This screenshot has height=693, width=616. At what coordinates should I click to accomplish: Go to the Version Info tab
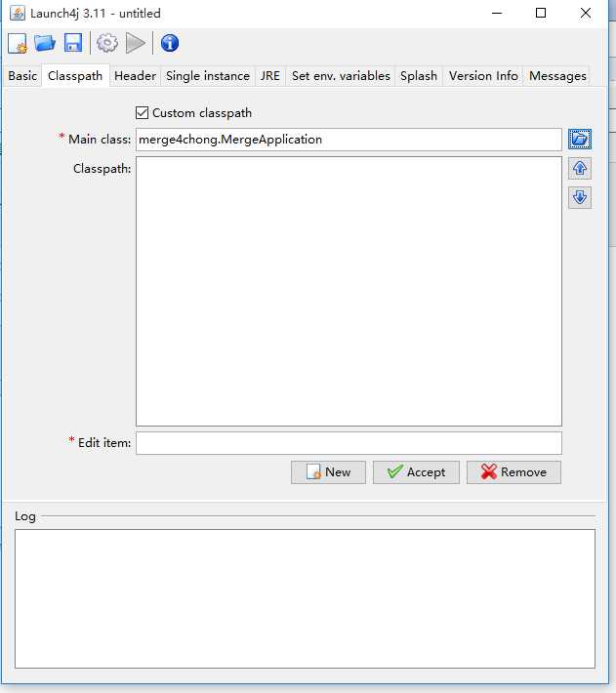pyautogui.click(x=483, y=76)
